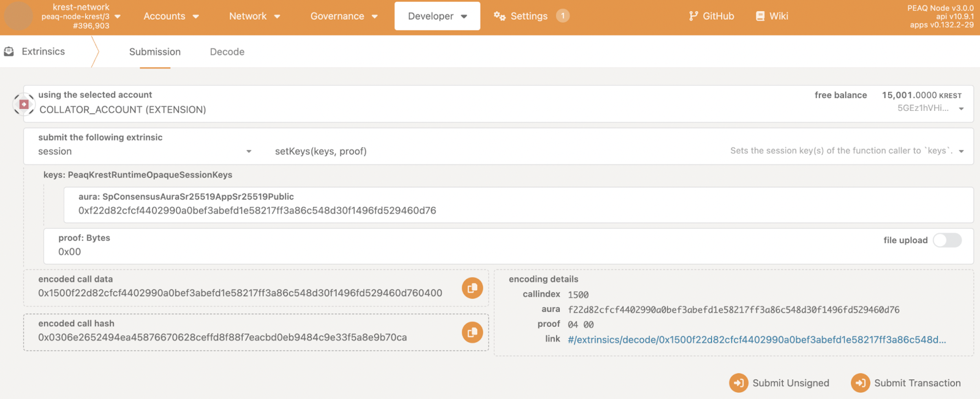Image resolution: width=980 pixels, height=399 pixels.
Task: Open GitHub via the branch icon
Action: pyautogui.click(x=693, y=16)
